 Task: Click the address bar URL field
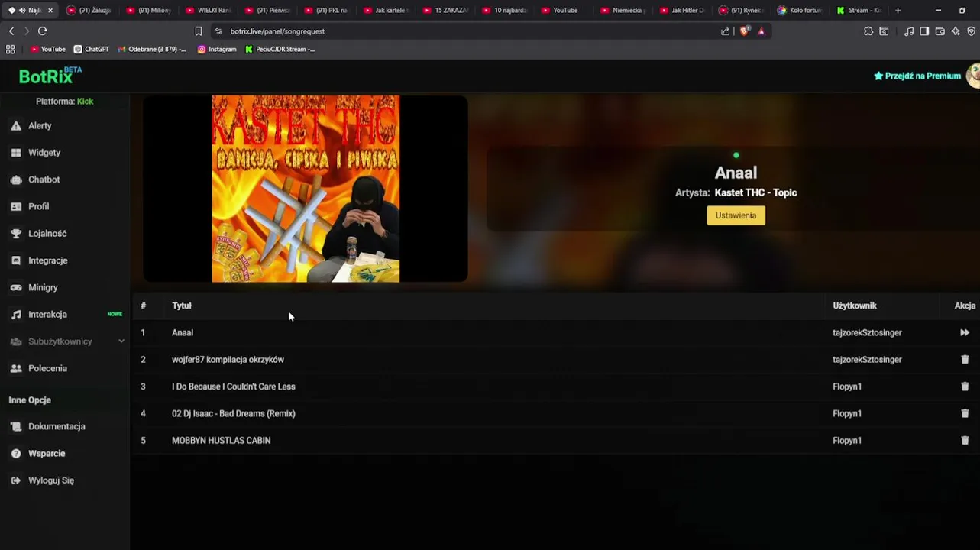click(466, 31)
